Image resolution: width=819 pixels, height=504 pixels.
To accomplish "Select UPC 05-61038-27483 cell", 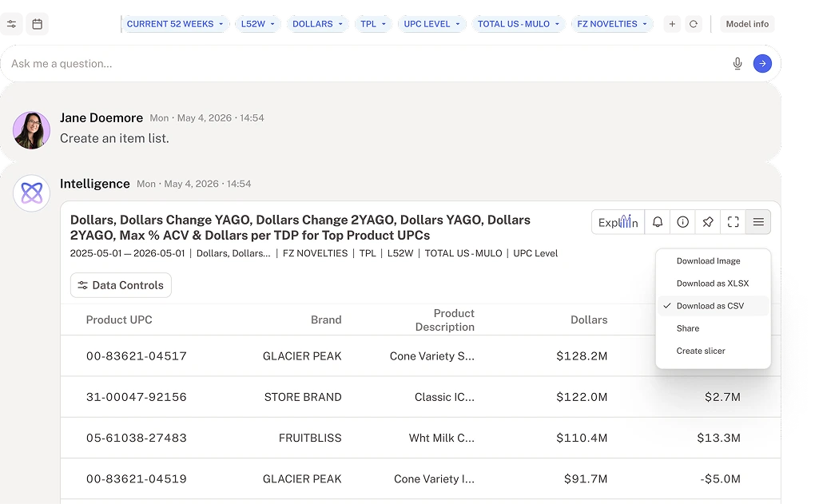I will 137,438.
